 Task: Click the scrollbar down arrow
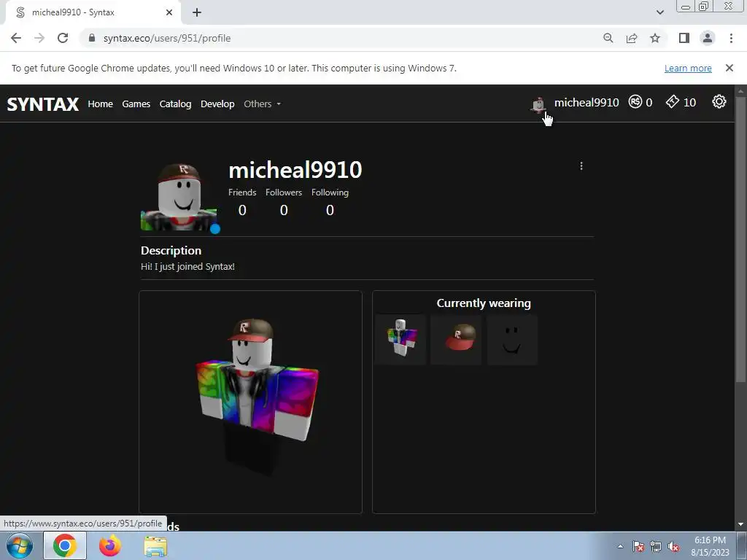coord(740,525)
